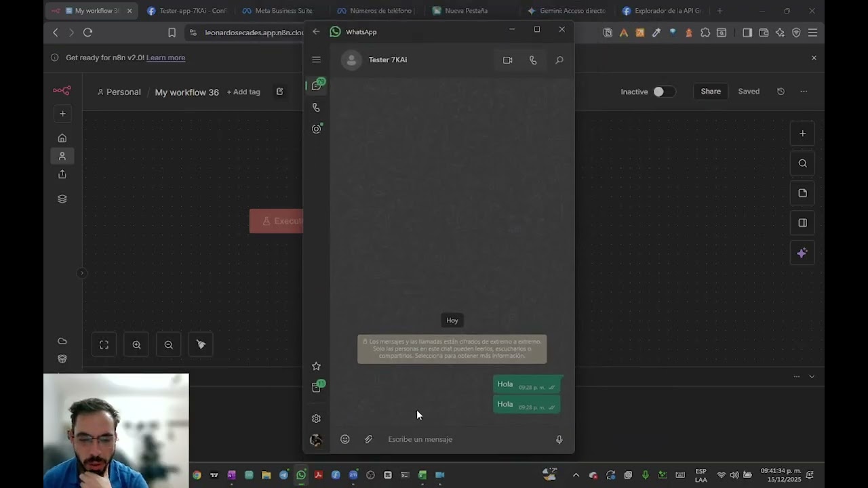Viewport: 868px width, 488px height.
Task: Click the Share button in n8n
Action: pos(711,91)
